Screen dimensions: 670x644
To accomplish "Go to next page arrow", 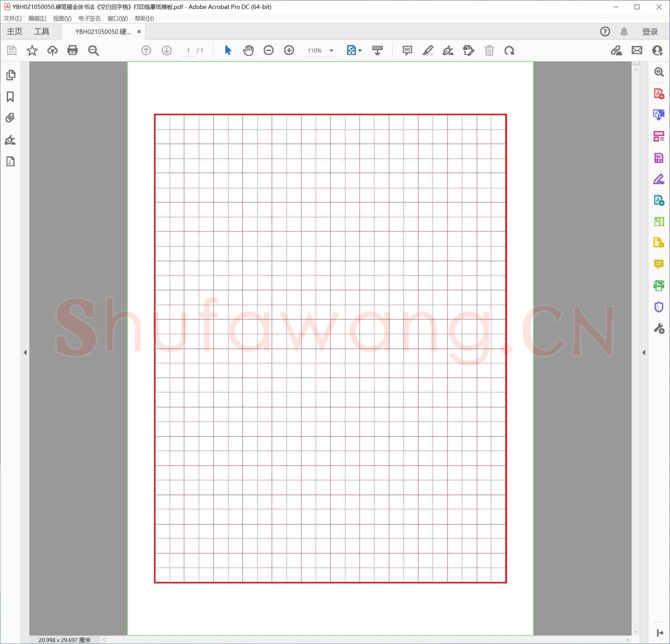I will pyautogui.click(x=166, y=50).
